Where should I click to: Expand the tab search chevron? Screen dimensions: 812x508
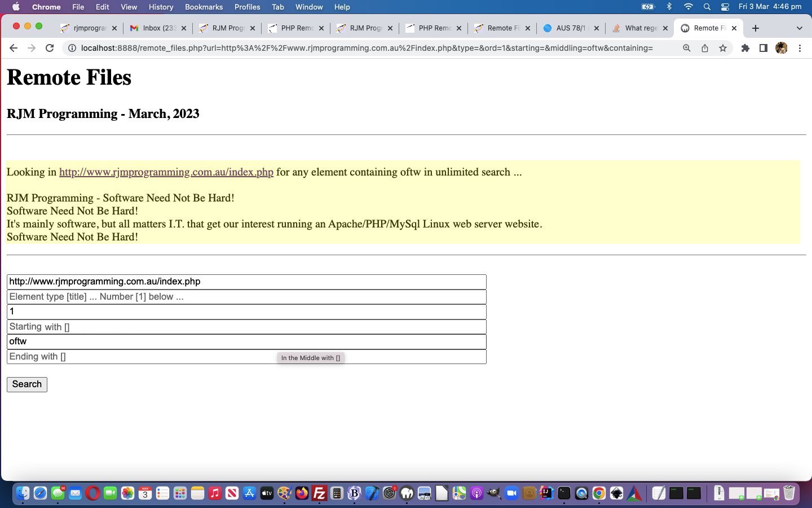(799, 28)
